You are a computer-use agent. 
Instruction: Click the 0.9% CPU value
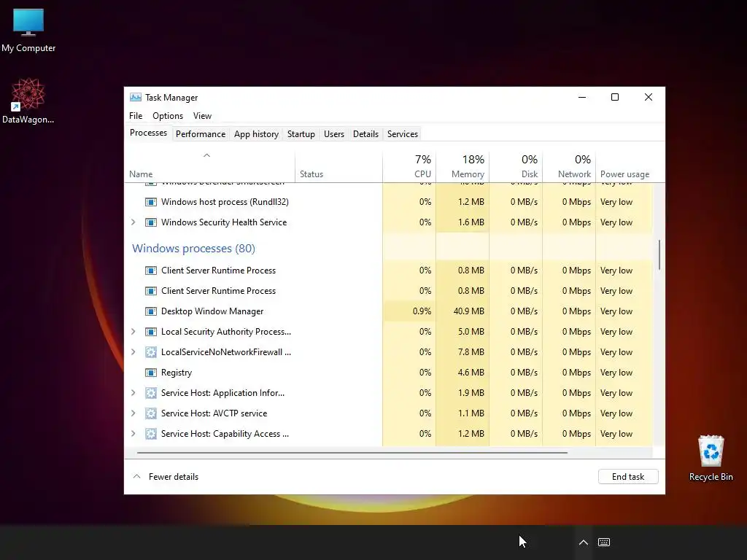pyautogui.click(x=422, y=311)
